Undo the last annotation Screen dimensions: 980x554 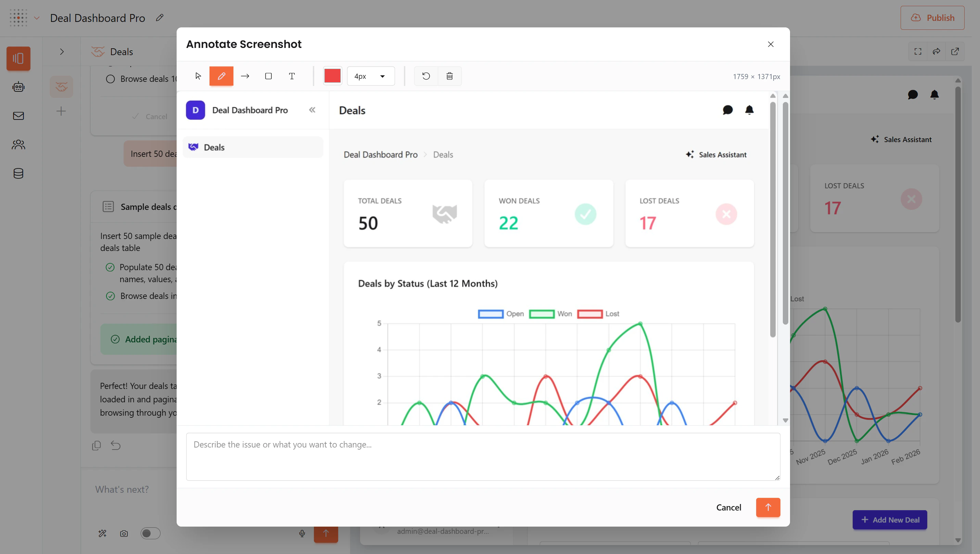[426, 76]
